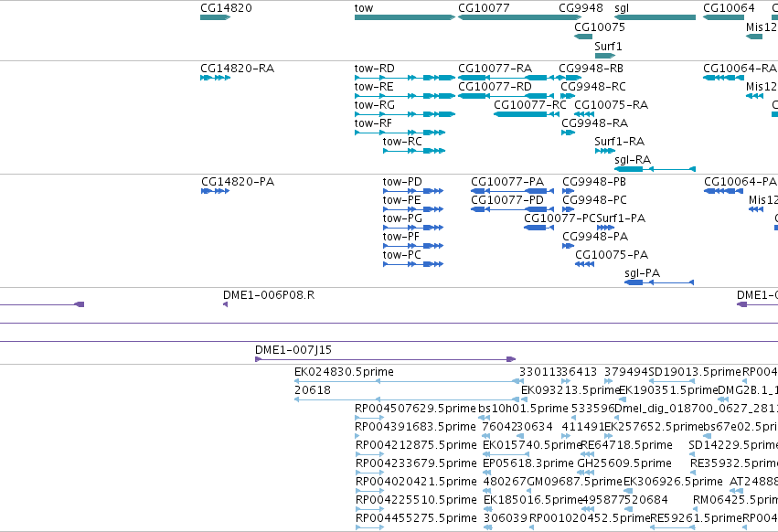The image size is (778, 532).
Task: Click transcript CG10075-RA
Action: coord(584,114)
